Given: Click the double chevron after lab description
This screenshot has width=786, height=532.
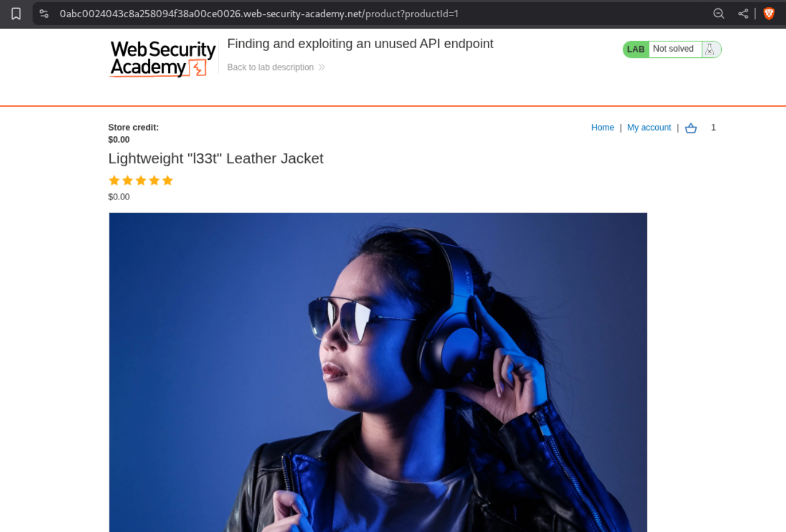Looking at the screenshot, I should (x=322, y=67).
